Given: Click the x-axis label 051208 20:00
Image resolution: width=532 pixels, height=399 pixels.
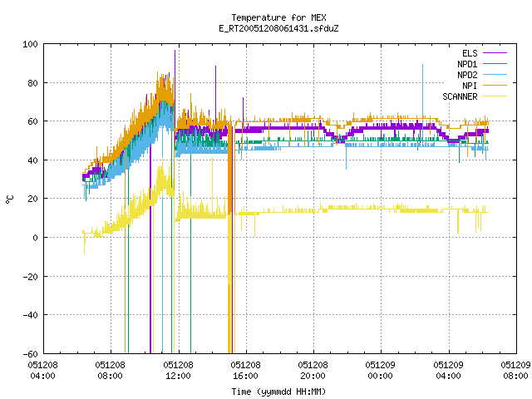Looking at the screenshot, I should point(313,371).
